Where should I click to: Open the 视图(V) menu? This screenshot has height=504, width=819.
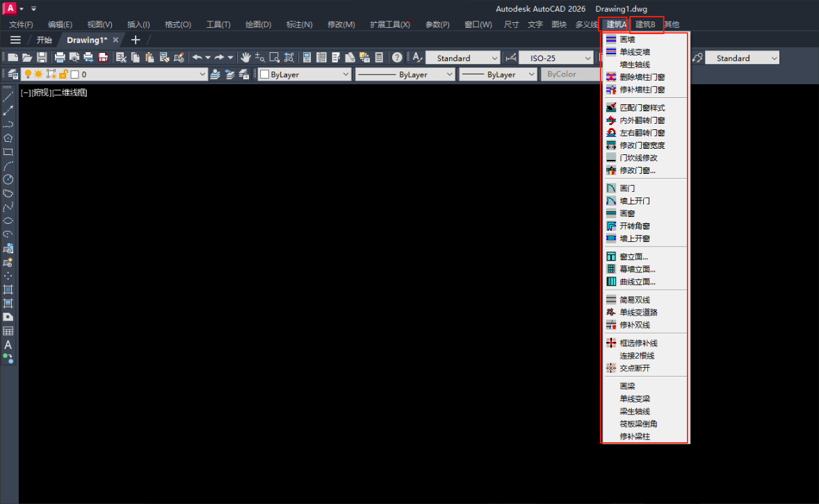(99, 23)
